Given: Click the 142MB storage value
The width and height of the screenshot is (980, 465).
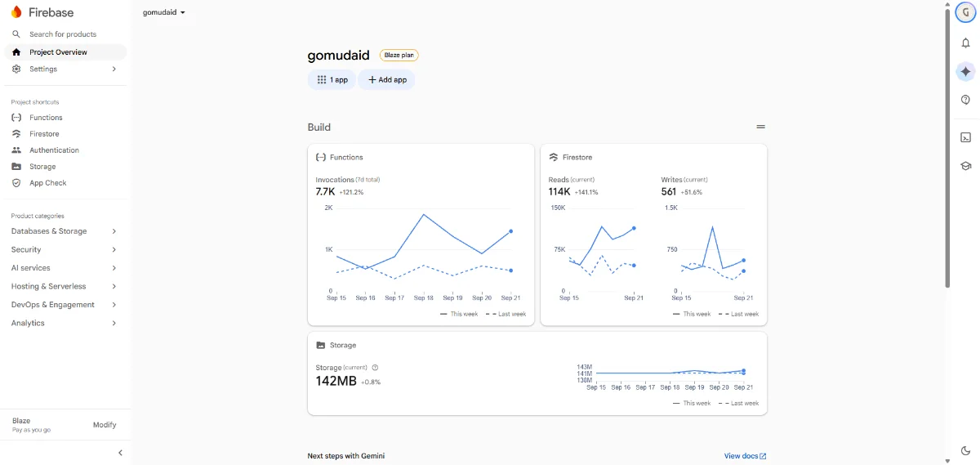Looking at the screenshot, I should [336, 381].
